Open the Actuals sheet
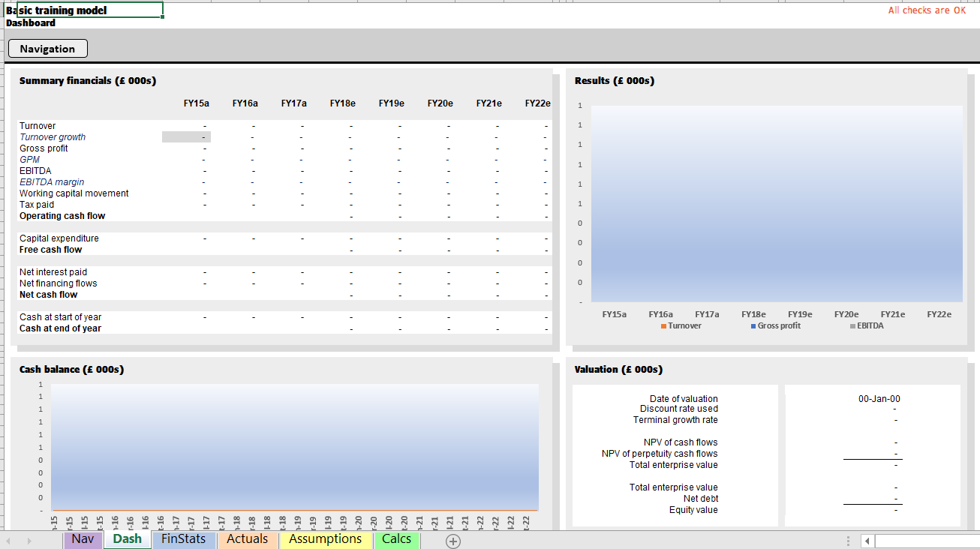980x549 pixels. 248,539
